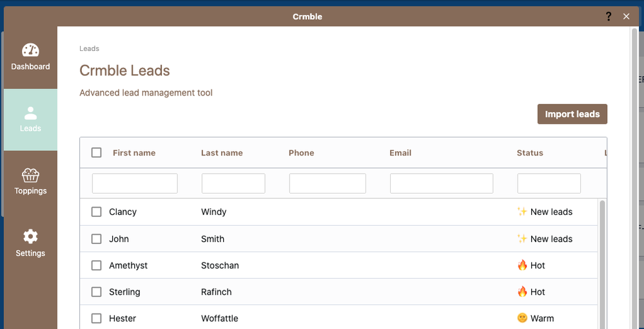Screen dimensions: 644x329
Task: Focus the Last name filter field
Action: (x=233, y=183)
